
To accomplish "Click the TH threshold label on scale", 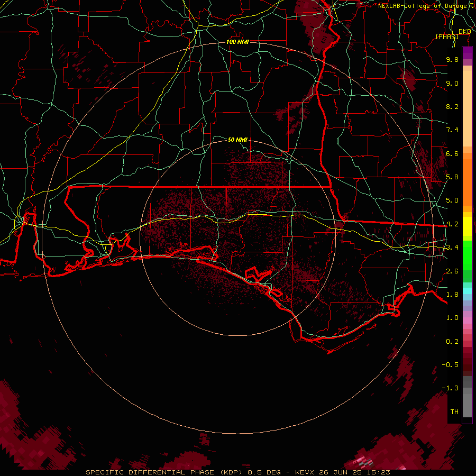I will pyautogui.click(x=454, y=412).
